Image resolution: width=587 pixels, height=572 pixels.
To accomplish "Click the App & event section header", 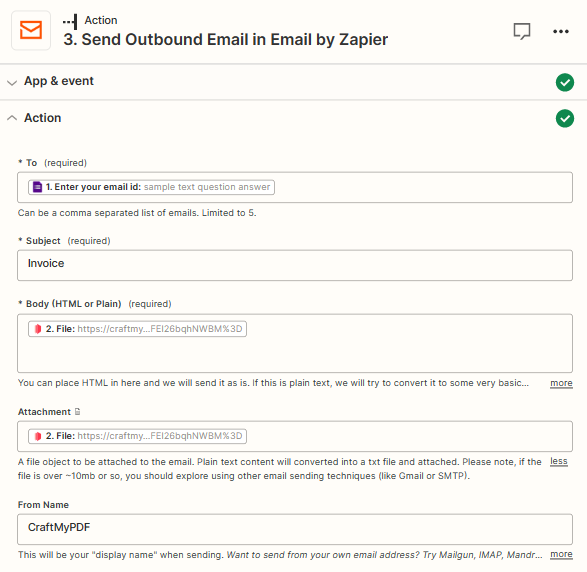I will tap(59, 81).
